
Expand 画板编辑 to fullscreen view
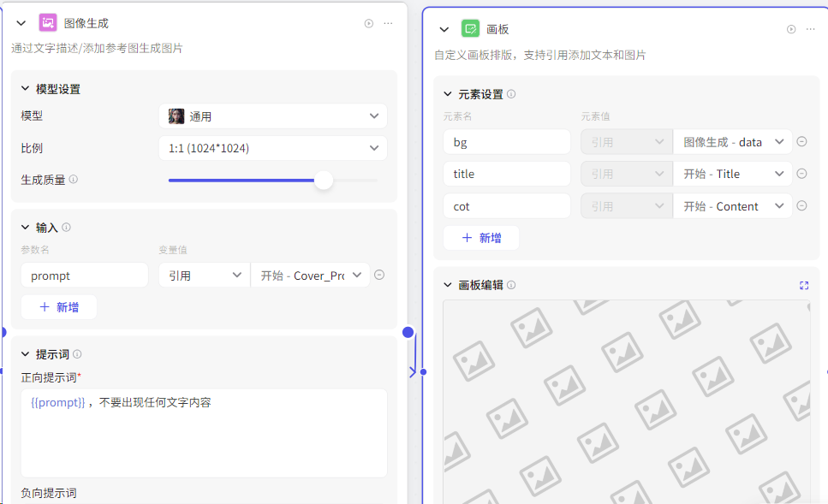[804, 285]
